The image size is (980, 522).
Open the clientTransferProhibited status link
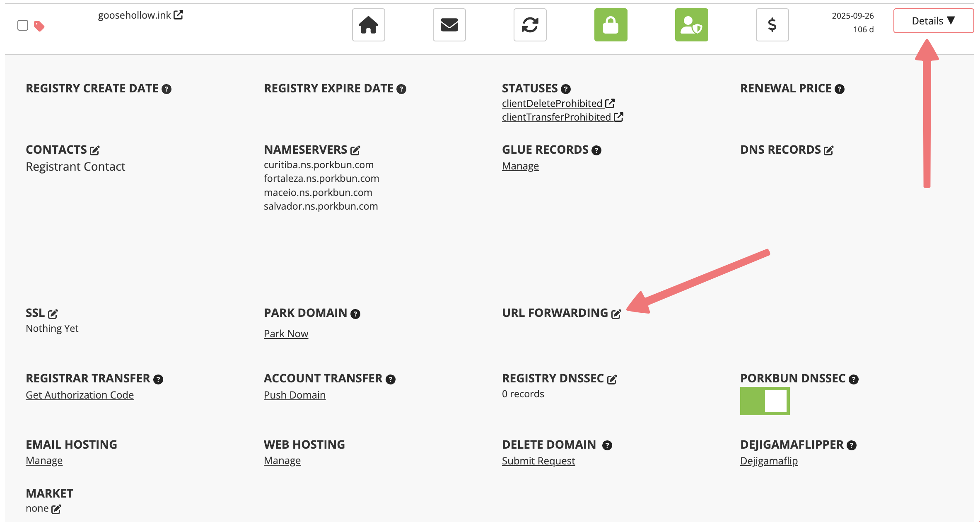click(x=562, y=117)
